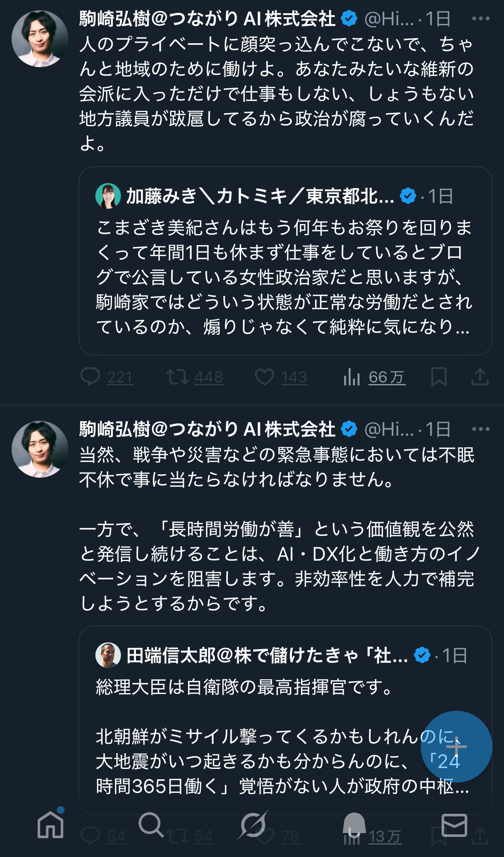
Task: Open the Notifications bell tab
Action: 354,824
